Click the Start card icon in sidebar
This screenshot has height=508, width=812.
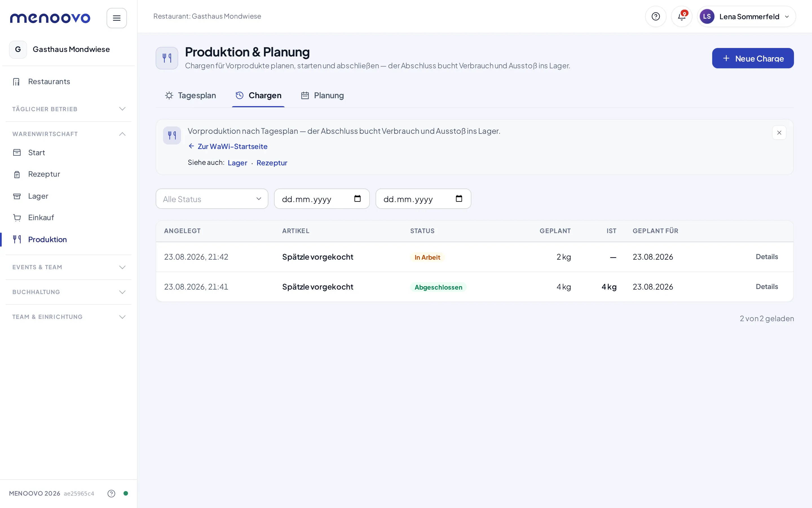tap(17, 152)
